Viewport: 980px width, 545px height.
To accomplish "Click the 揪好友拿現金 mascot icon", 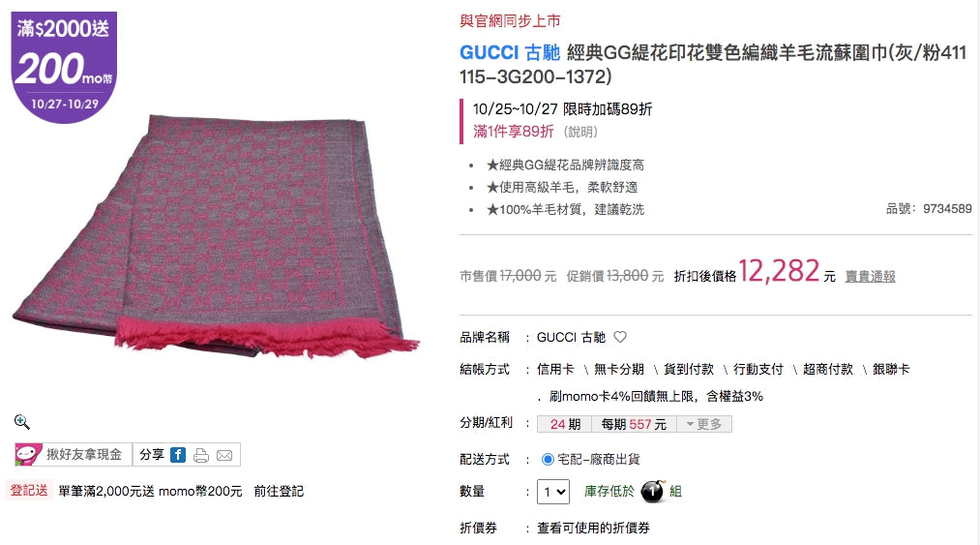I will [28, 455].
